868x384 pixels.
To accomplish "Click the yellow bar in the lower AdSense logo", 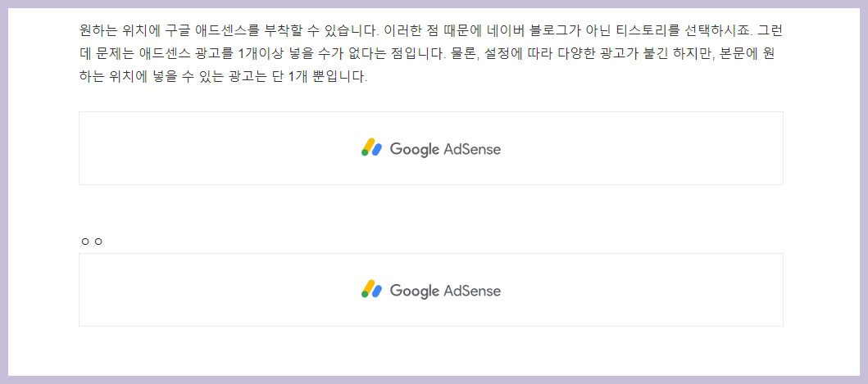I will (x=369, y=287).
